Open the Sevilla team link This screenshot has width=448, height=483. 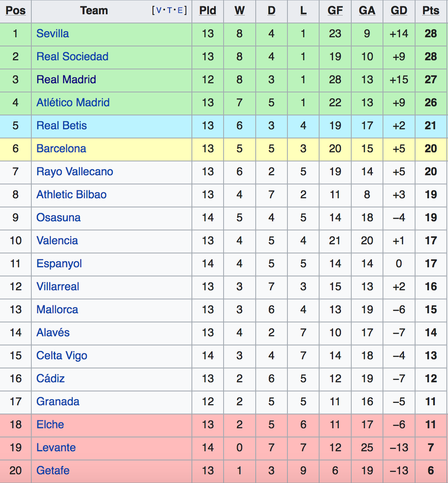(x=52, y=33)
